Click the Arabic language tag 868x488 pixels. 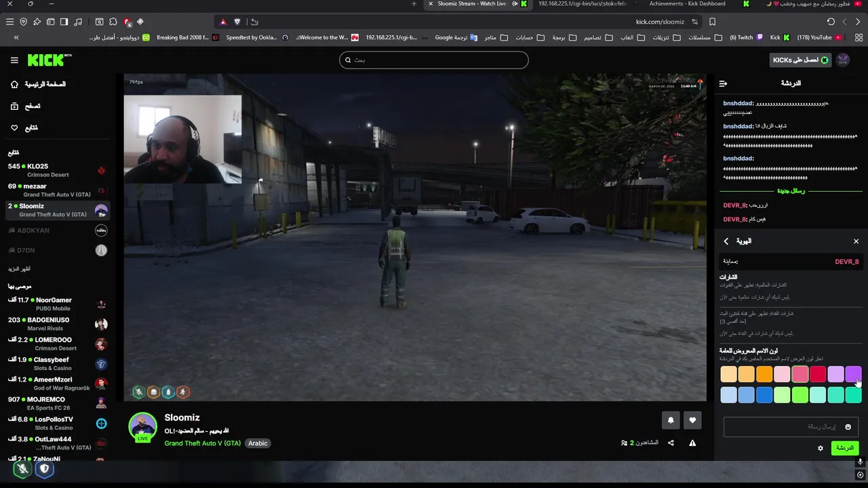pos(258,443)
